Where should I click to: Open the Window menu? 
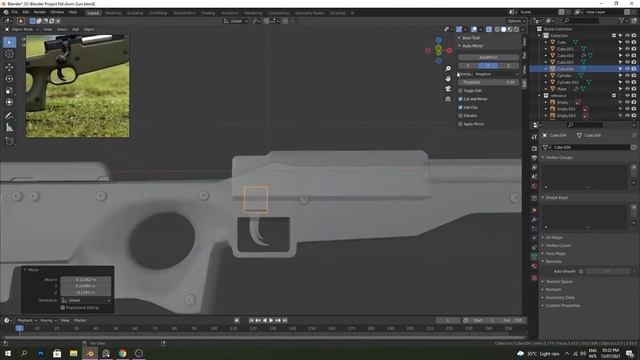pos(57,13)
